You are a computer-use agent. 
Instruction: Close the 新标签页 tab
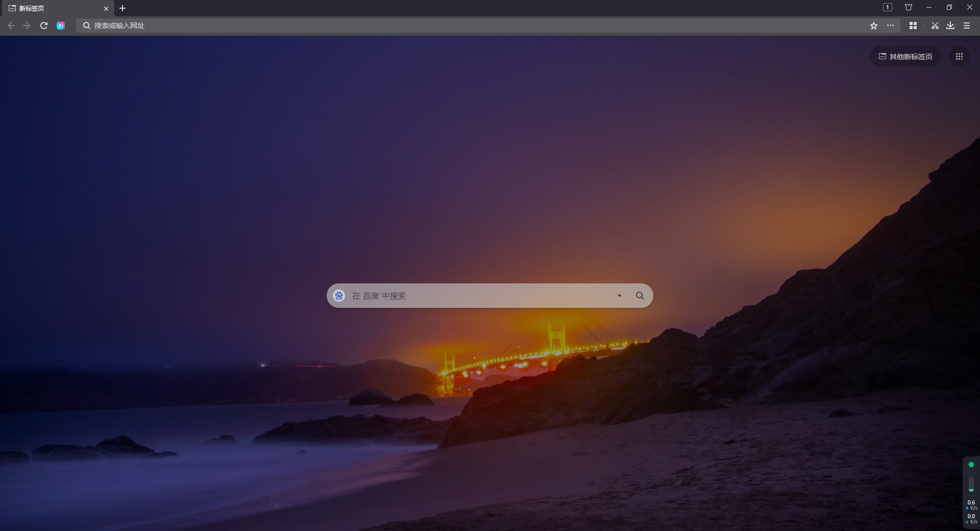tap(106, 8)
